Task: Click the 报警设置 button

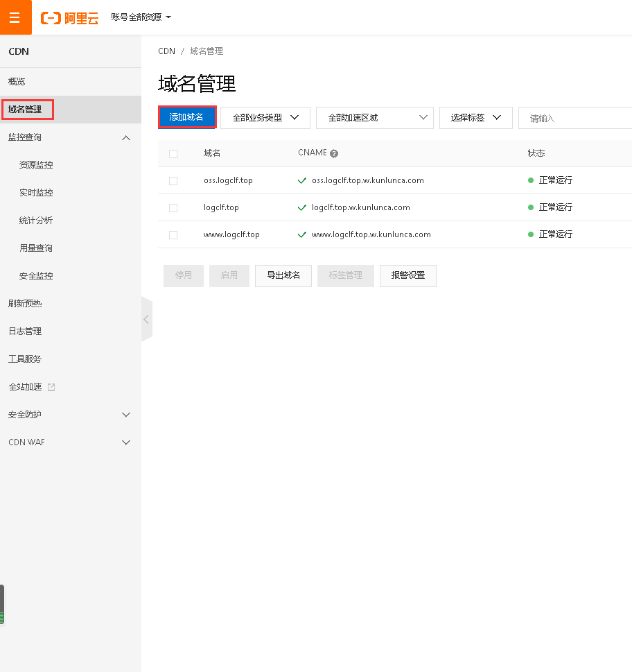Action: tap(407, 275)
